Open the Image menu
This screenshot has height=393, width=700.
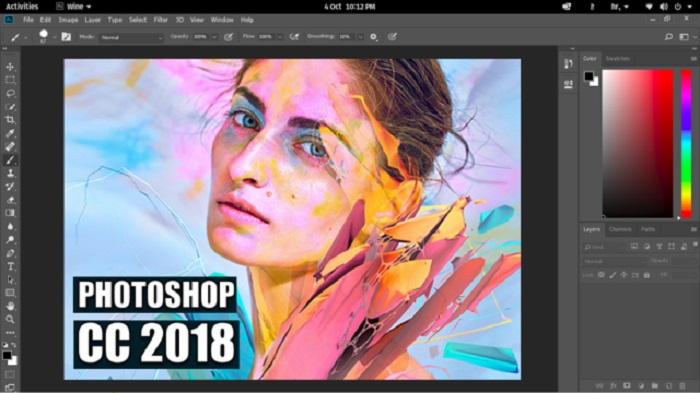(x=68, y=20)
